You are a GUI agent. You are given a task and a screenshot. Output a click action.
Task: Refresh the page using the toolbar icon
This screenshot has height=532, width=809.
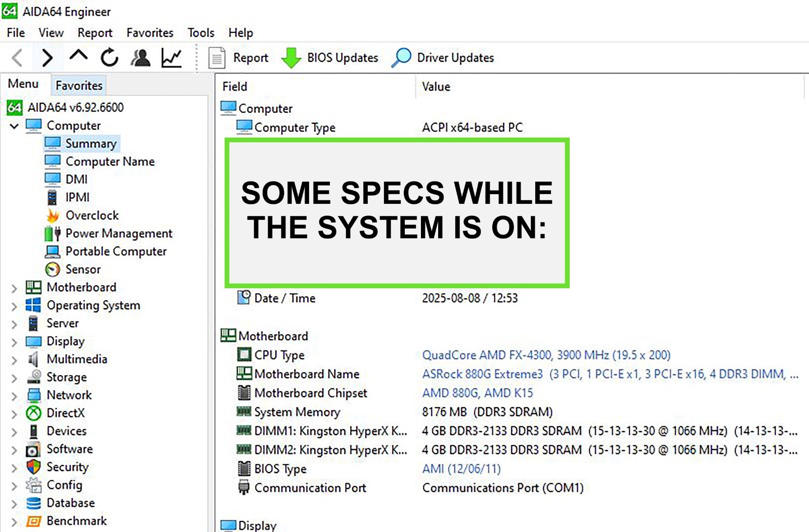[x=109, y=58]
